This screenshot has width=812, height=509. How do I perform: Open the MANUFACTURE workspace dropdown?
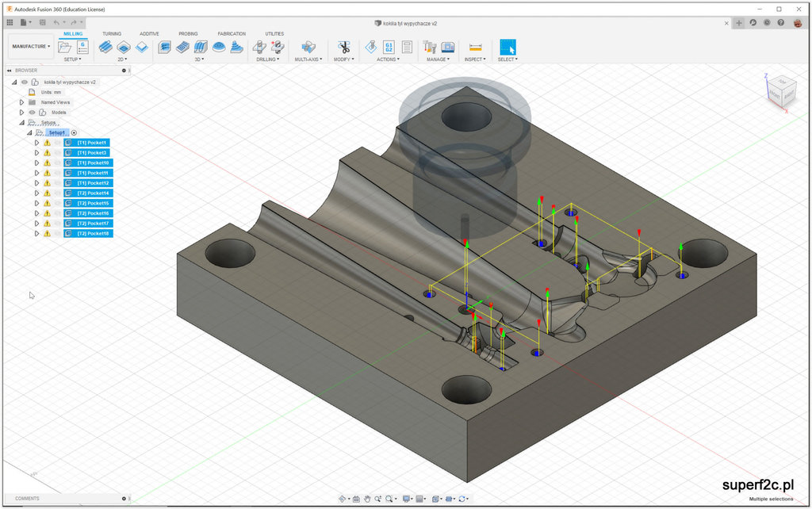click(x=31, y=47)
